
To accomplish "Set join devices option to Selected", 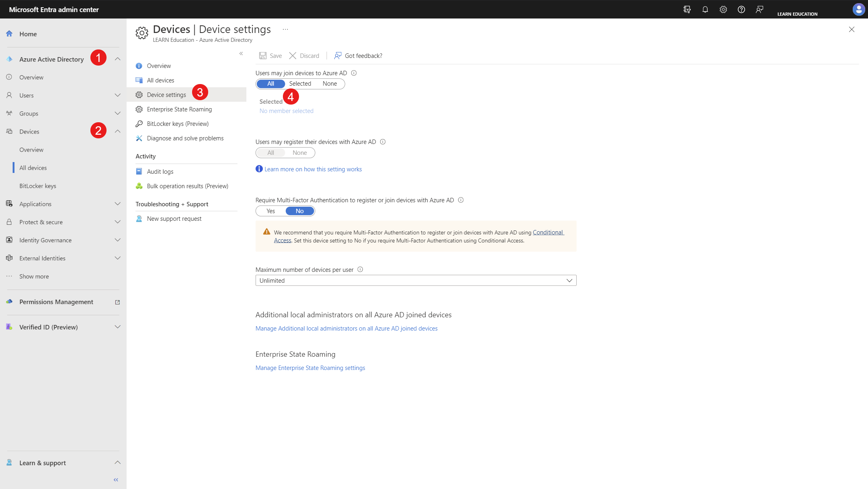I will tap(300, 84).
